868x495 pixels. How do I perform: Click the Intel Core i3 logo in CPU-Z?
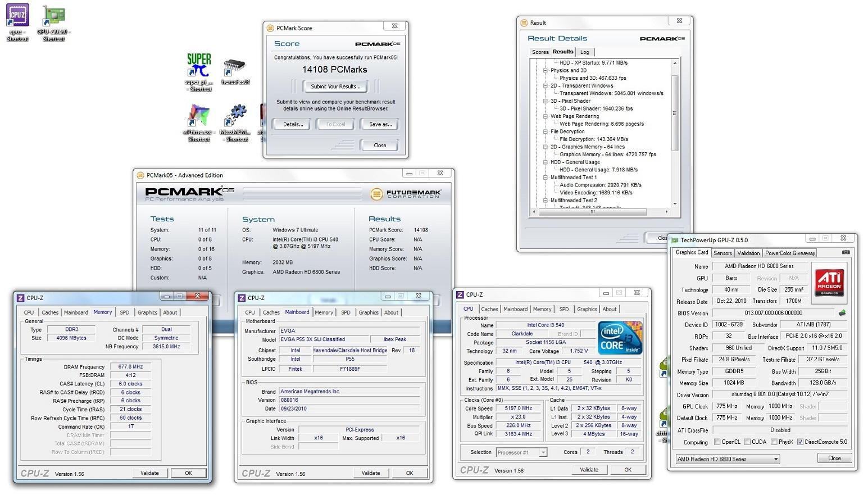pos(620,337)
